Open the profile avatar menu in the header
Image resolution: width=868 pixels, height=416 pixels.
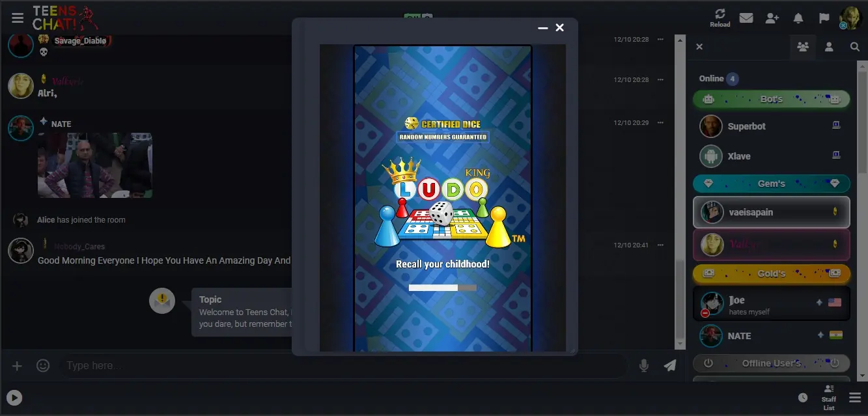(851, 18)
